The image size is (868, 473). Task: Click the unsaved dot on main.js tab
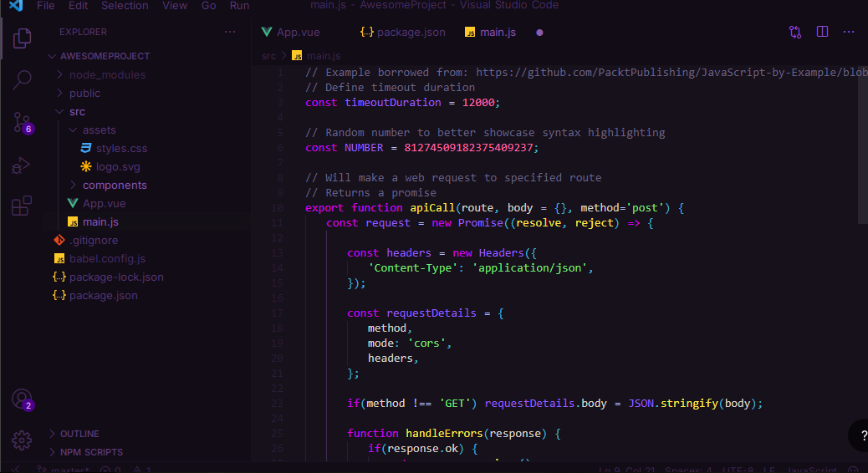(539, 33)
